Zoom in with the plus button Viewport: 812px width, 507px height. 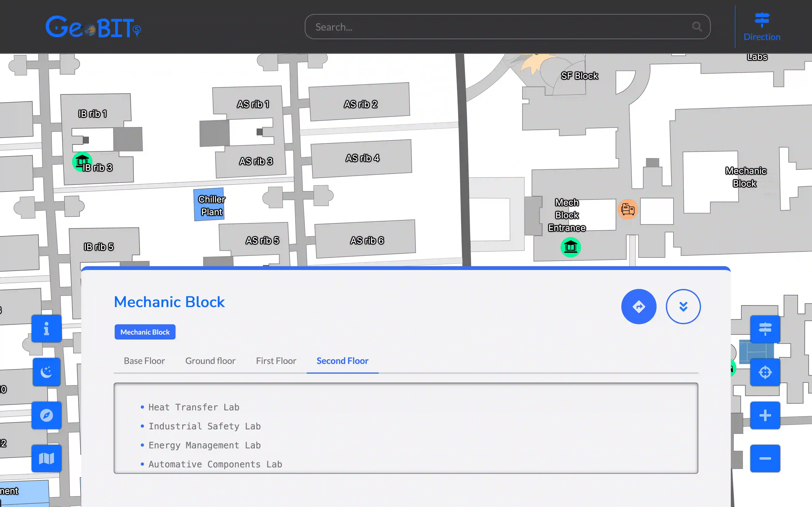click(x=765, y=415)
